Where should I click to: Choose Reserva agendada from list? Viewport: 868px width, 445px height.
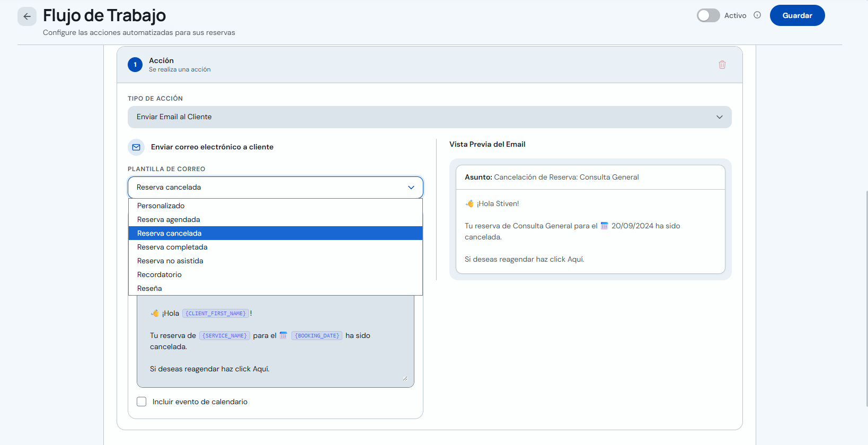pos(276,219)
